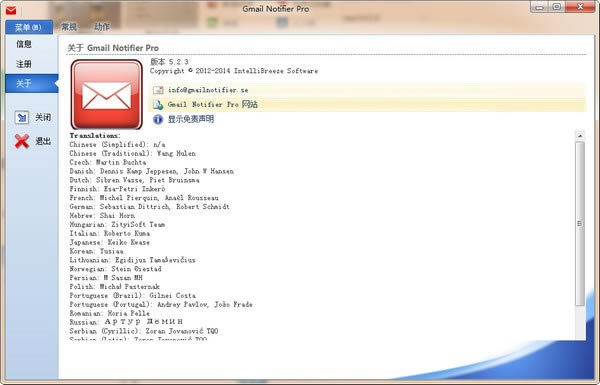
Task: Click the large red envelope logo
Action: tap(107, 95)
